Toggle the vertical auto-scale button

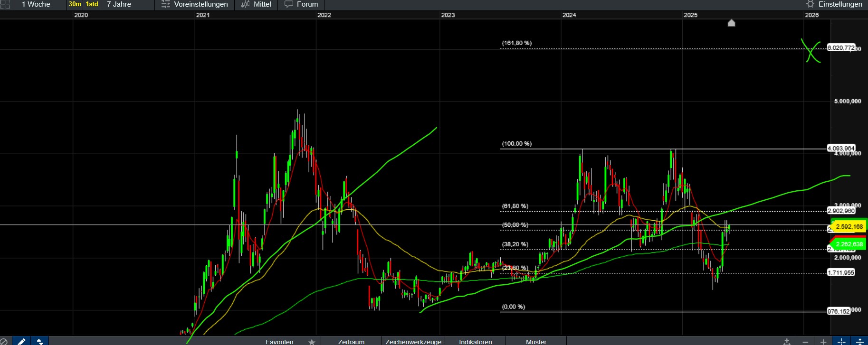coord(859,342)
